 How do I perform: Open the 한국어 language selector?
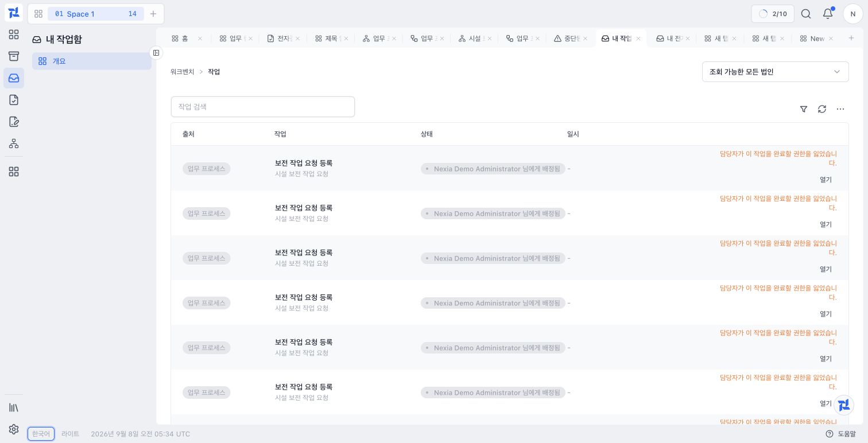pos(41,434)
